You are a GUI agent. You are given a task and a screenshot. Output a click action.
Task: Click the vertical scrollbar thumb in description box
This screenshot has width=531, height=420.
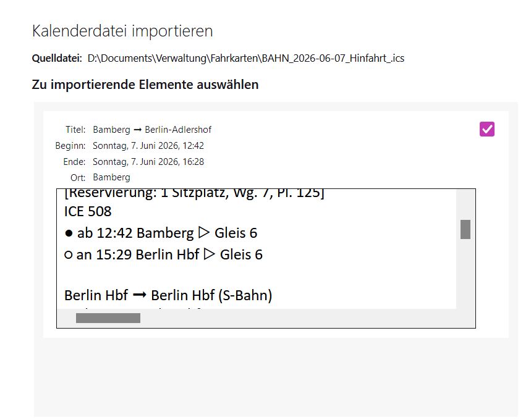click(x=465, y=230)
